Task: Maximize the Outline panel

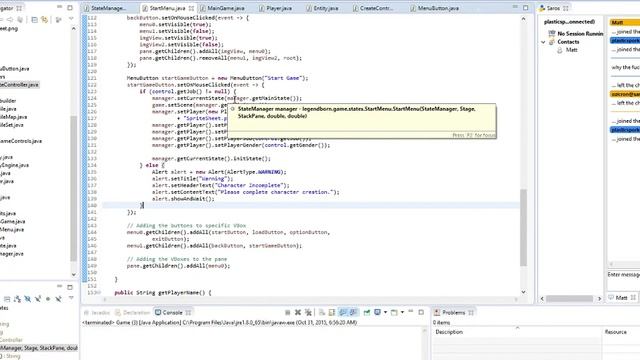Action: tap(70, 287)
